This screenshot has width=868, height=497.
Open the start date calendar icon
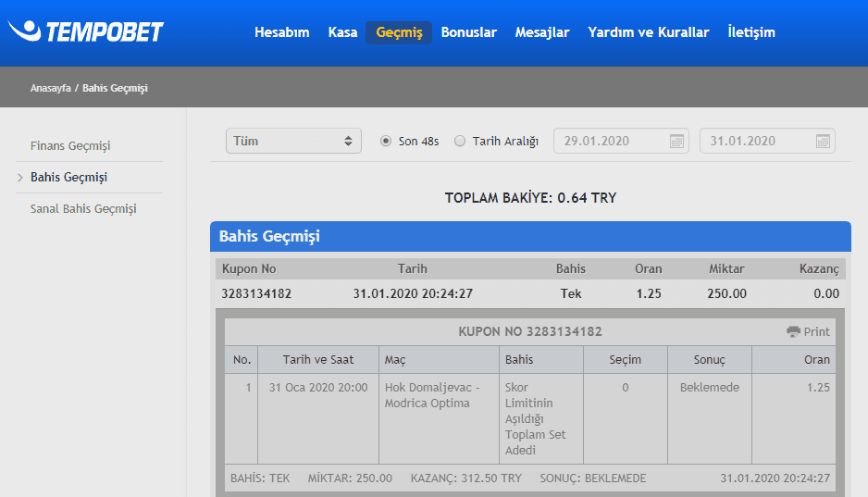[x=676, y=141]
